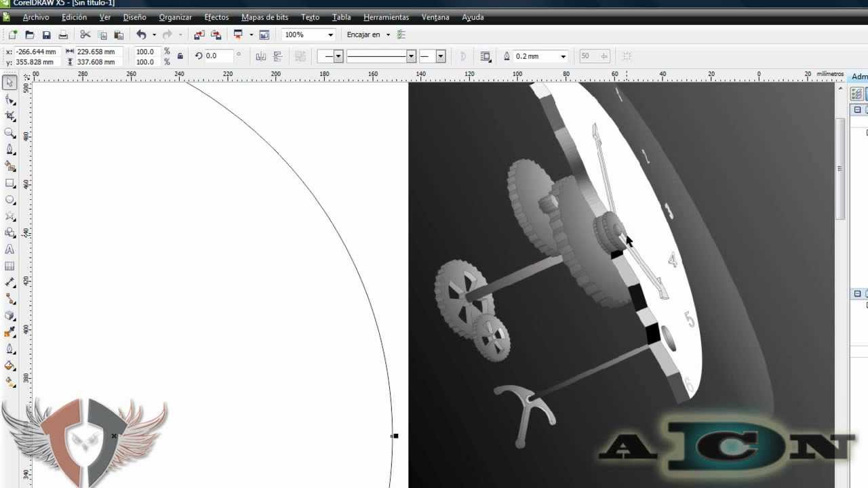The width and height of the screenshot is (868, 488).
Task: Open the Mapas de bits menu
Action: [x=264, y=17]
